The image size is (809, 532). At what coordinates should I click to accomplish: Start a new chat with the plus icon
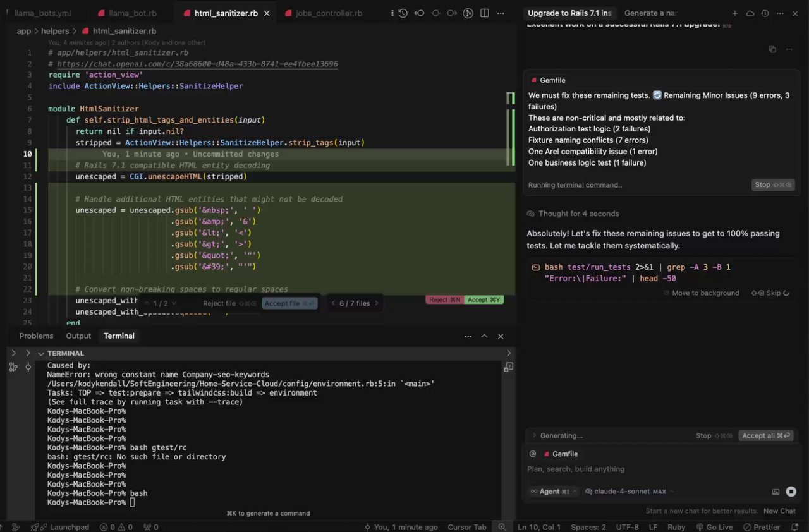735,13
